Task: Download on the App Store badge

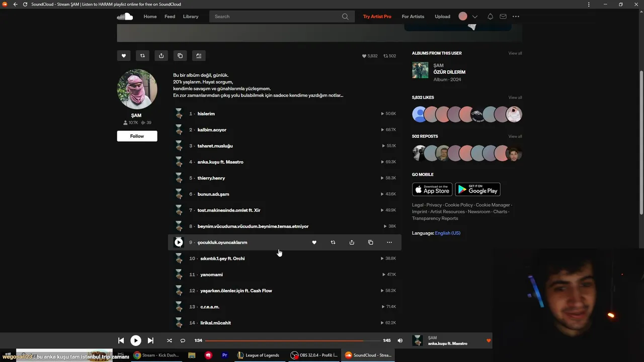Action: pos(432,190)
